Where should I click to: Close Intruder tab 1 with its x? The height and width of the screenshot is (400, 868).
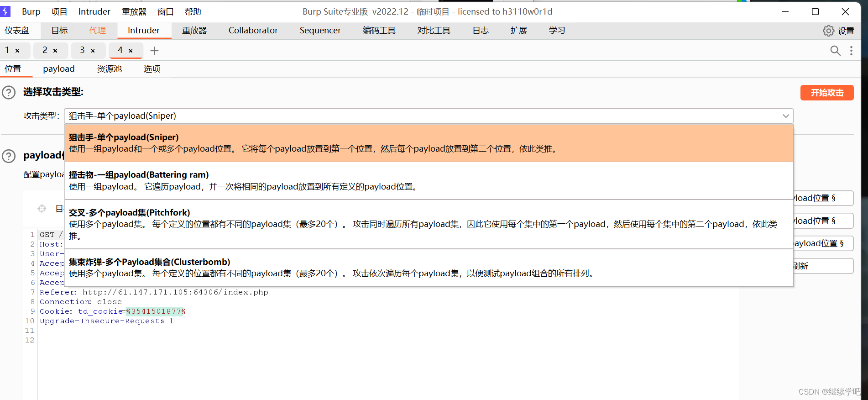click(17, 51)
